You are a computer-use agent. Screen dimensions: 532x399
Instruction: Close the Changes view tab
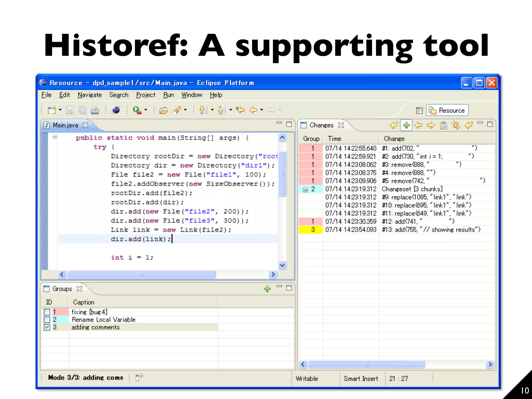pyautogui.click(x=341, y=125)
